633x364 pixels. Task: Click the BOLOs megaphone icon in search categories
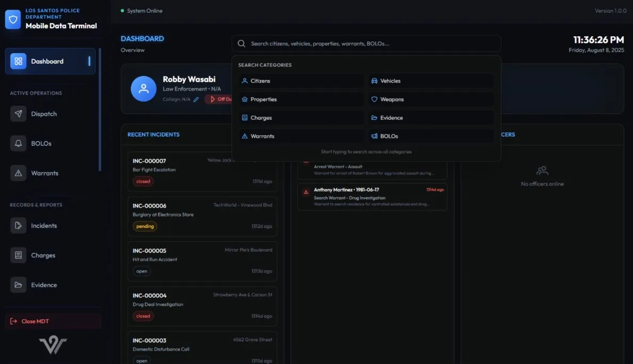[374, 136]
